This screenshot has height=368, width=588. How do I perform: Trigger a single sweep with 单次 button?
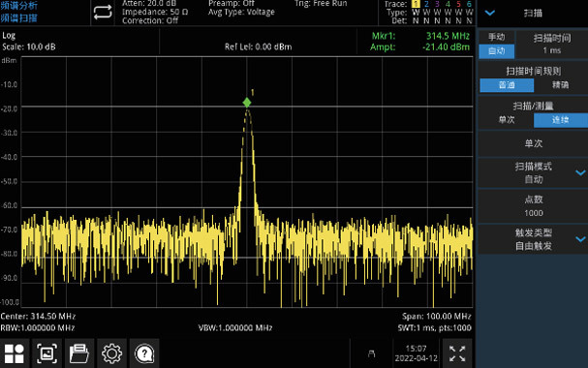coord(533,143)
